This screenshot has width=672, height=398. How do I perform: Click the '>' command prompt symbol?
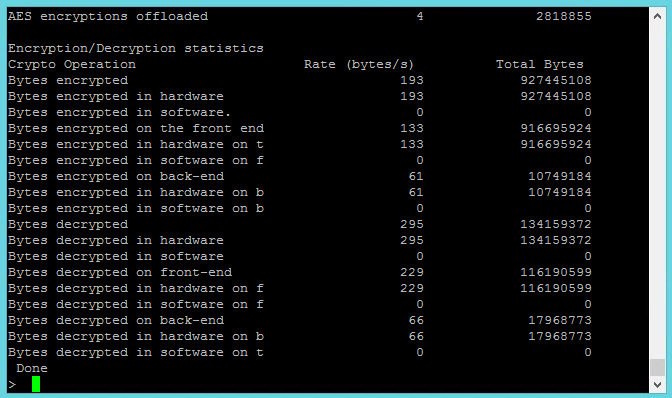(12, 385)
